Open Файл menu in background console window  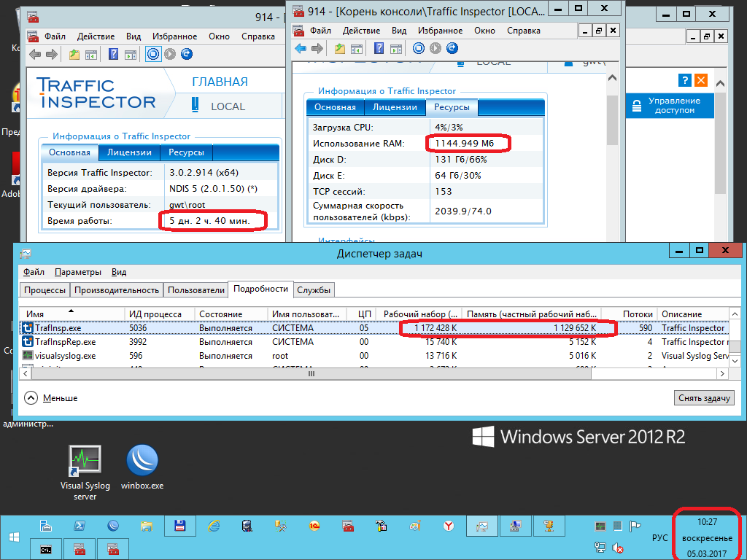click(55, 36)
